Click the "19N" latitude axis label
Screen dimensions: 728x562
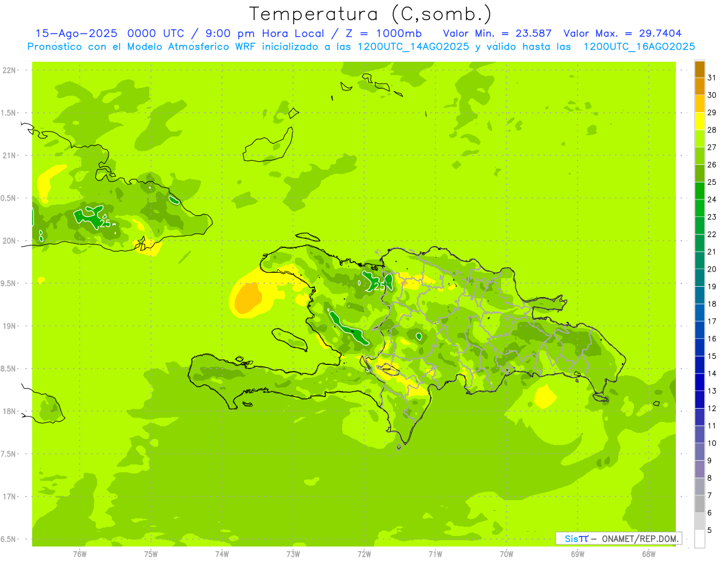pyautogui.click(x=10, y=326)
